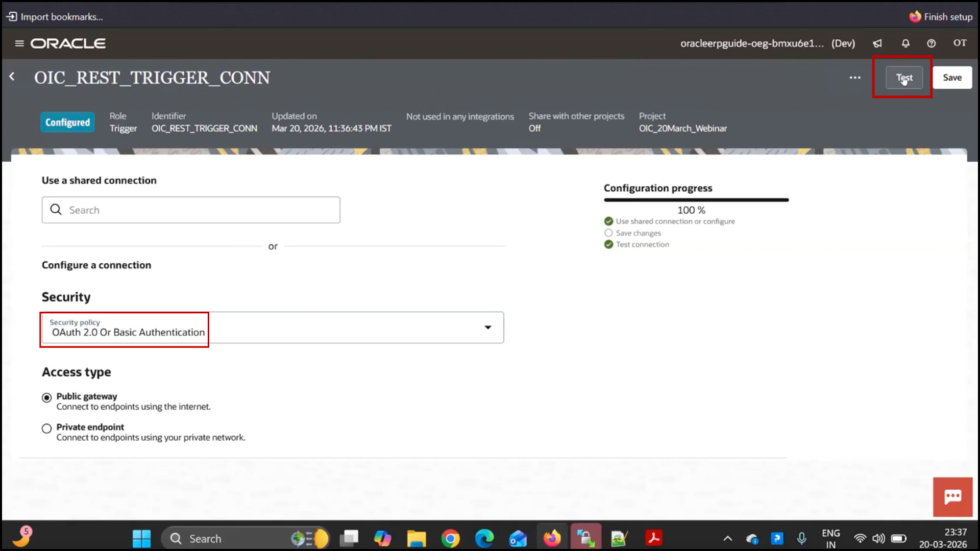980x551 pixels.
Task: Click the Oracle logo
Action: pyautogui.click(x=68, y=43)
